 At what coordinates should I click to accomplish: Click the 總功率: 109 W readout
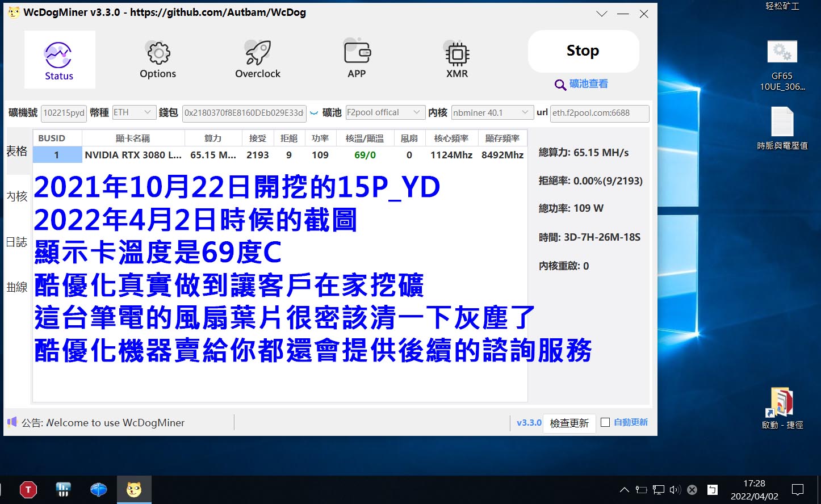[571, 208]
